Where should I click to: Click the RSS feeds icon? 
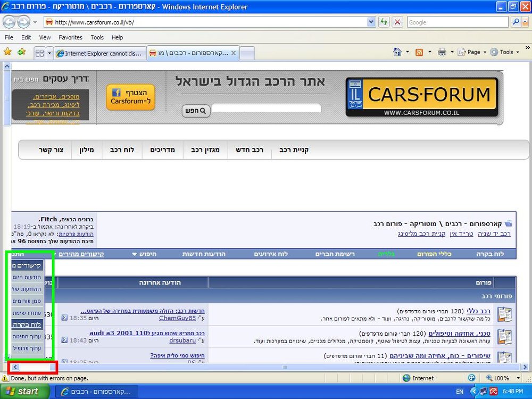tap(419, 52)
